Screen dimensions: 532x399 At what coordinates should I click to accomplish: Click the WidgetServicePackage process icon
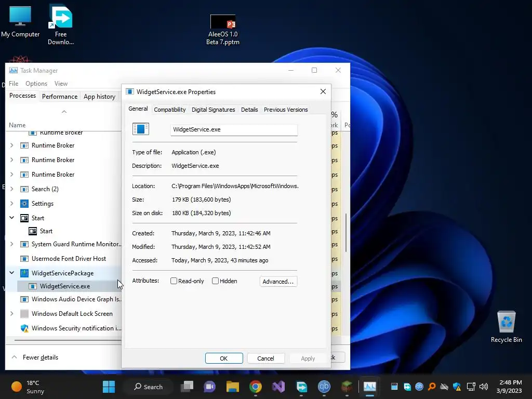(24, 273)
